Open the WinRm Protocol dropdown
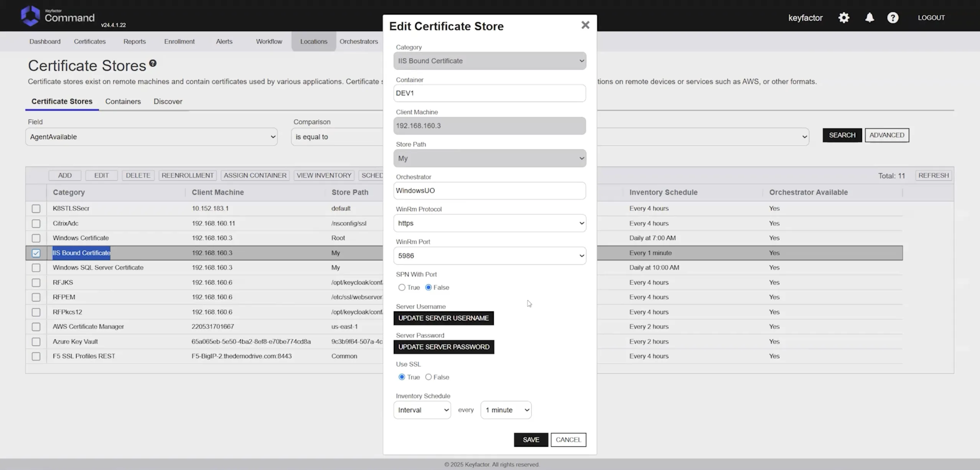Image resolution: width=980 pixels, height=470 pixels. pyautogui.click(x=490, y=223)
